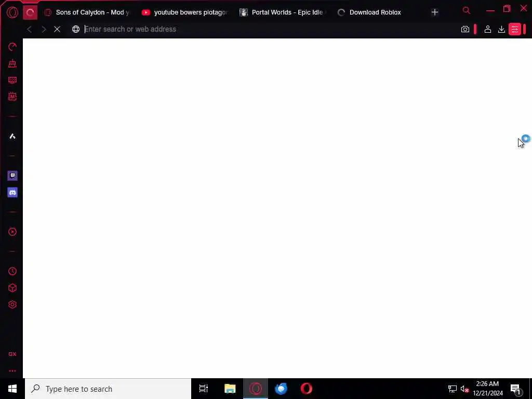The height and width of the screenshot is (399, 532).
Task: Open GX Corner screen icon in sidebar
Action: 12,80
